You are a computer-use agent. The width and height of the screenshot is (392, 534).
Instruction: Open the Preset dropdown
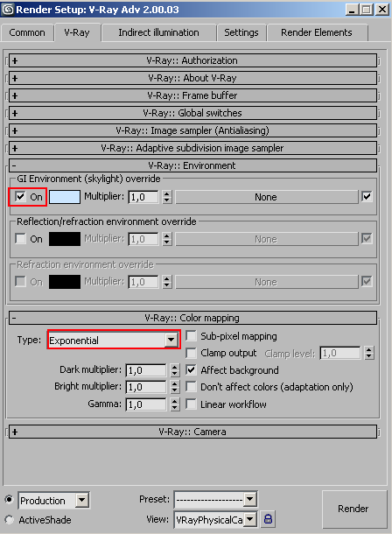tap(215, 500)
